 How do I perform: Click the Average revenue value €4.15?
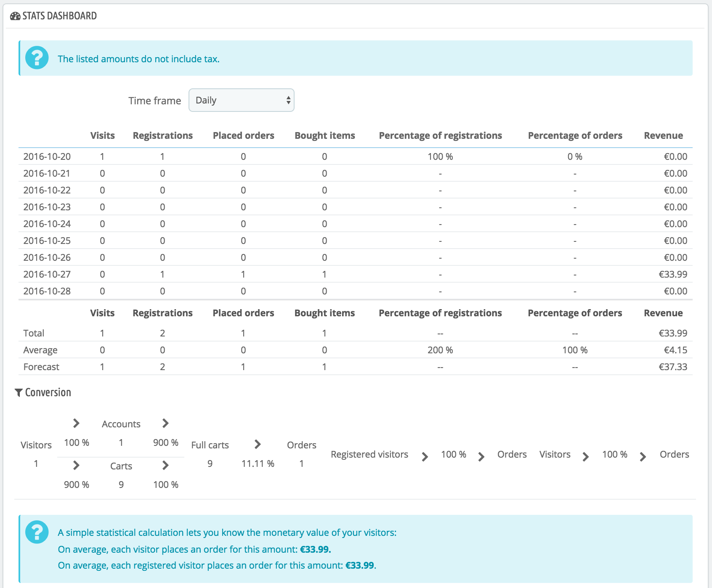(675, 350)
